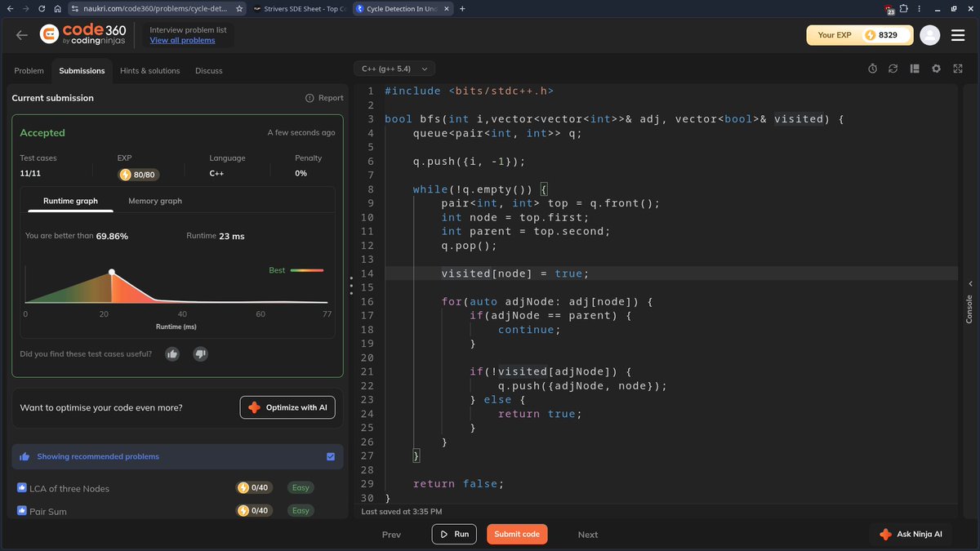This screenshot has height=551, width=980.
Task: Reset code with the refresh icon
Action: (x=893, y=69)
